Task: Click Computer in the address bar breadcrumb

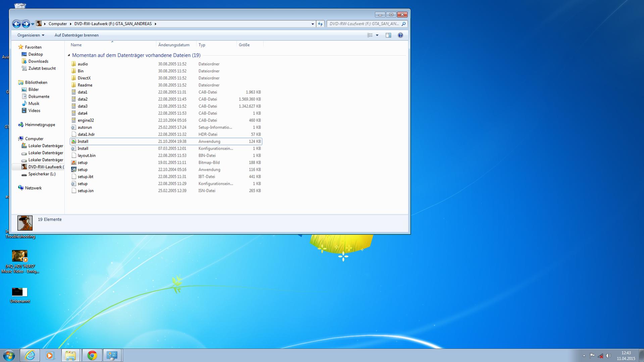Action: pos(58,24)
